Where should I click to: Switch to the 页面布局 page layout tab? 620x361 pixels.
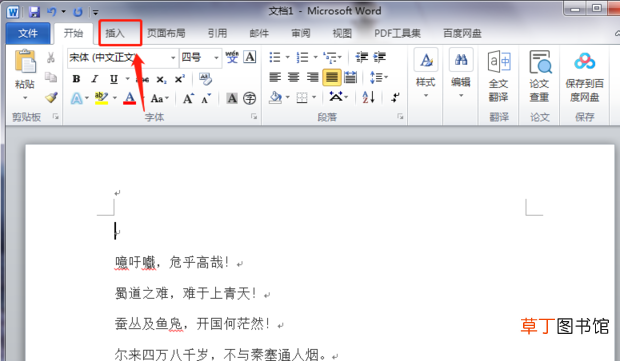166,33
